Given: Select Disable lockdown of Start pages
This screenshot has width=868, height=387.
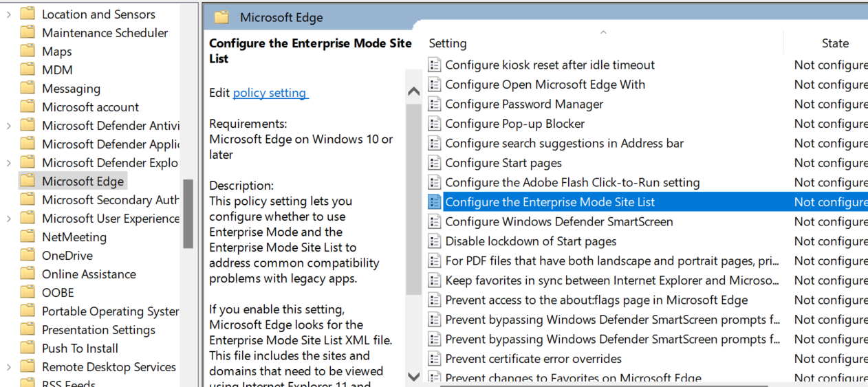Looking at the screenshot, I should coord(530,241).
